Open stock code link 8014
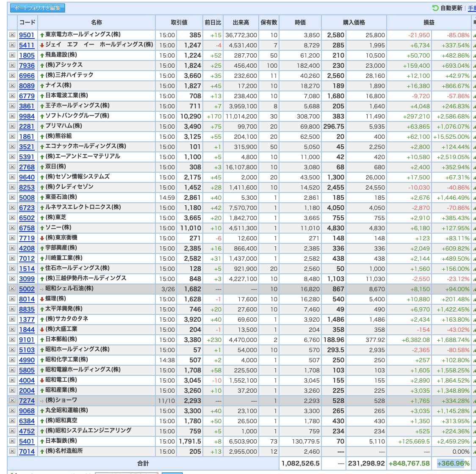The width and height of the screenshot is (476, 474). click(27, 299)
